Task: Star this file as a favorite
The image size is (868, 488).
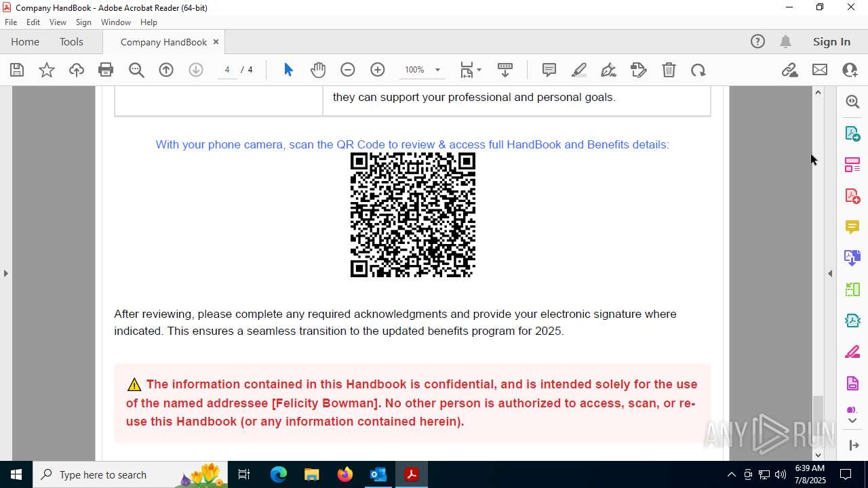Action: (x=47, y=70)
